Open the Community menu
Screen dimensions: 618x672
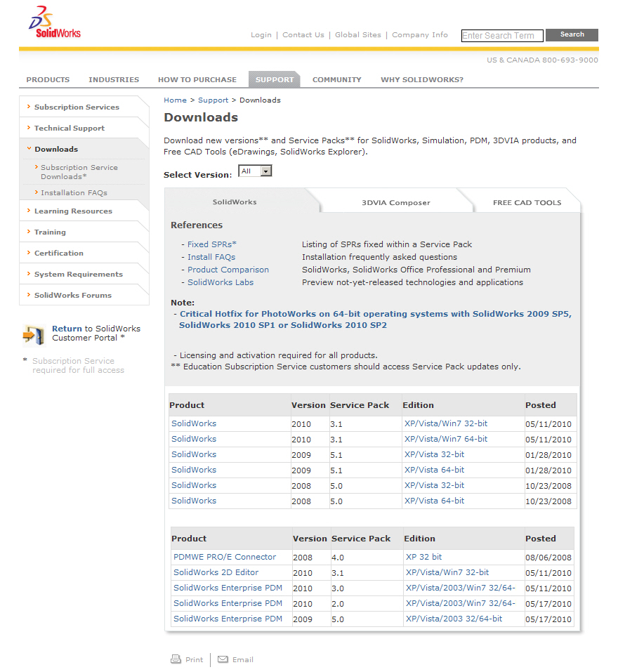click(337, 80)
